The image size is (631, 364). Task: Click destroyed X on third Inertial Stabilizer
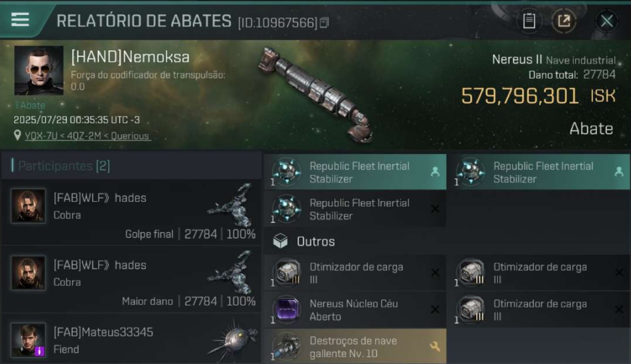(x=435, y=209)
